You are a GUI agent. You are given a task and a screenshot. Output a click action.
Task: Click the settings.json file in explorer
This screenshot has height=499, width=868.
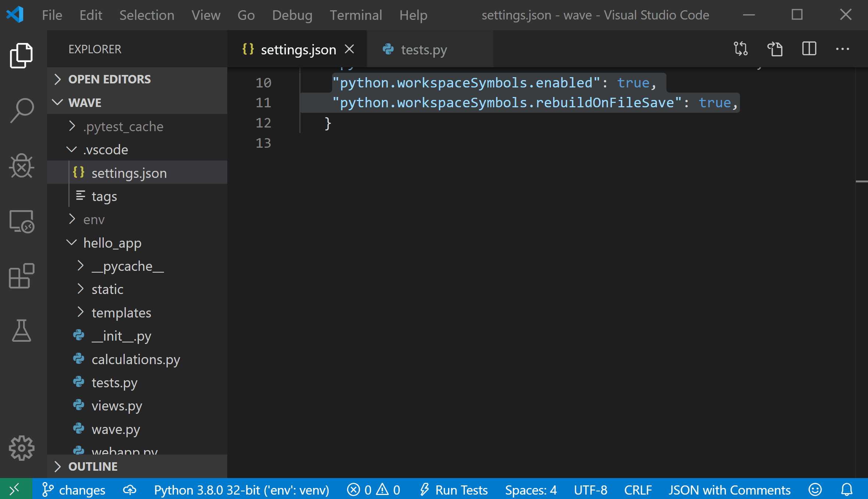click(129, 172)
